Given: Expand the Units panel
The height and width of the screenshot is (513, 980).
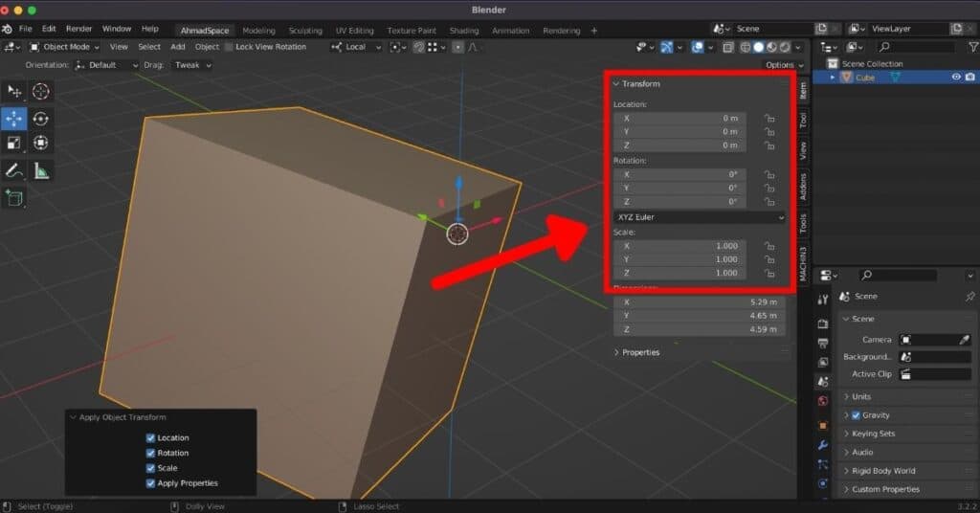Looking at the screenshot, I should click(861, 396).
